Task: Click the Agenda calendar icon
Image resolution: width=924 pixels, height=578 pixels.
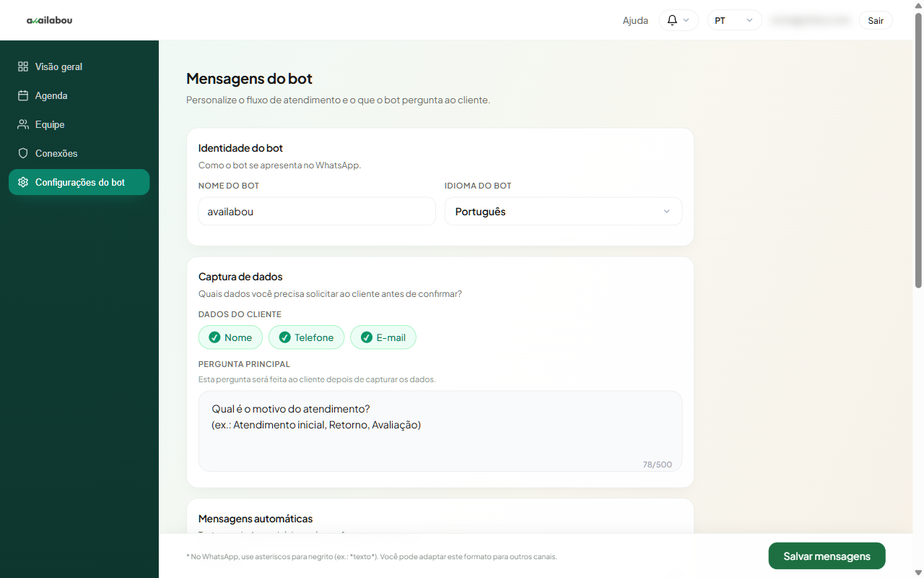Action: point(23,95)
